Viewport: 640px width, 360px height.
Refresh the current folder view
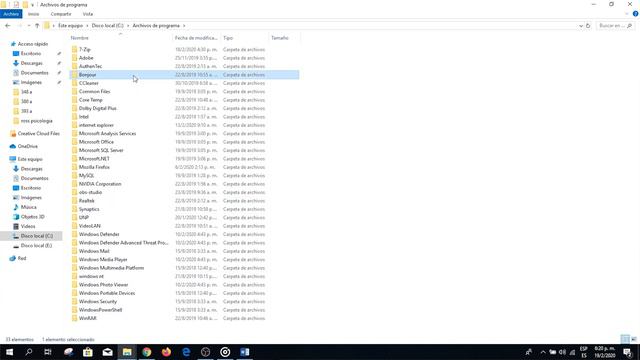pos(588,26)
